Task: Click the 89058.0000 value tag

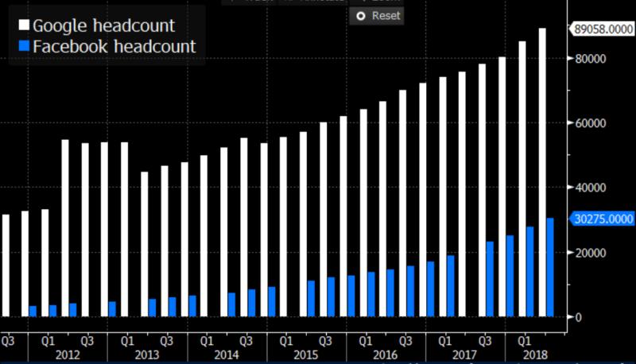Action: 602,29
